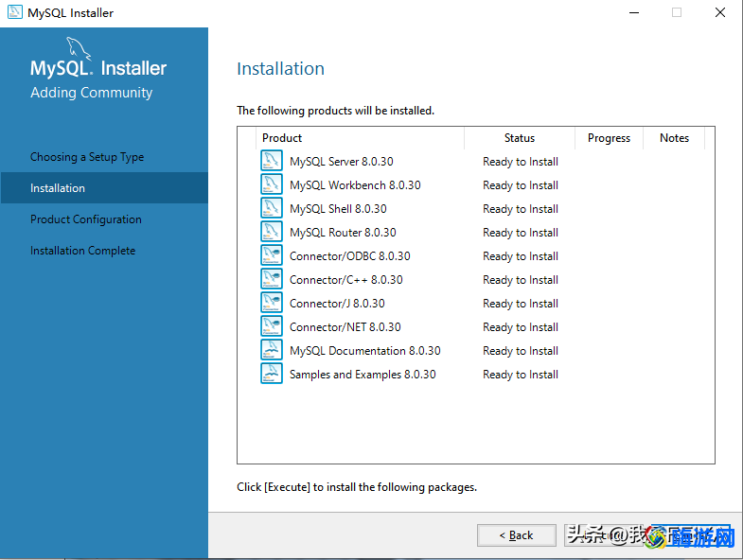Open the Installation Complete step
743x560 pixels.
pyautogui.click(x=83, y=251)
